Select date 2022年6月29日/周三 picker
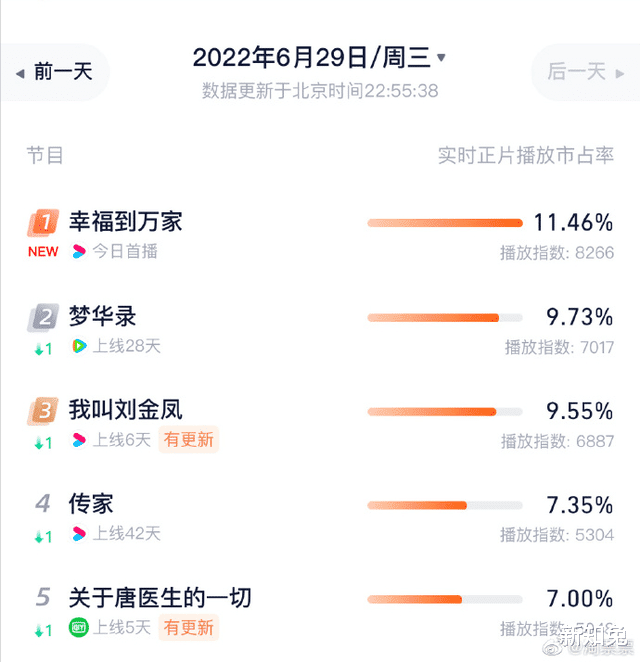This screenshot has width=640, height=662. point(309,57)
